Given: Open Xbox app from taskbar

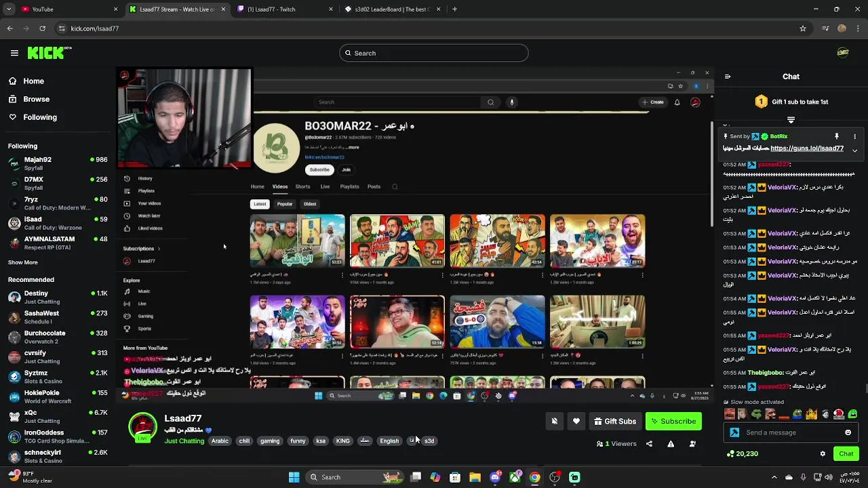Looking at the screenshot, I should pyautogui.click(x=515, y=477).
